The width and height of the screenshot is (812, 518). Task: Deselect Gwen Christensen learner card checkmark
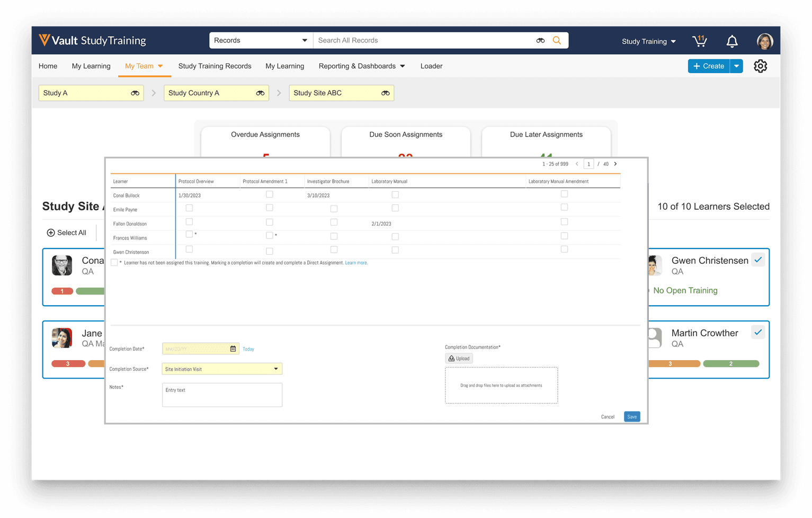pos(758,260)
